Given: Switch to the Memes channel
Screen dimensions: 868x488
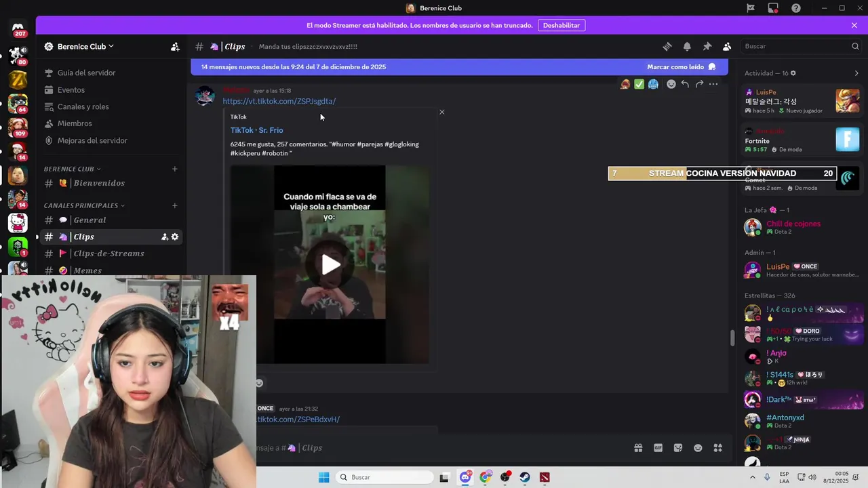Looking at the screenshot, I should tap(111, 270).
